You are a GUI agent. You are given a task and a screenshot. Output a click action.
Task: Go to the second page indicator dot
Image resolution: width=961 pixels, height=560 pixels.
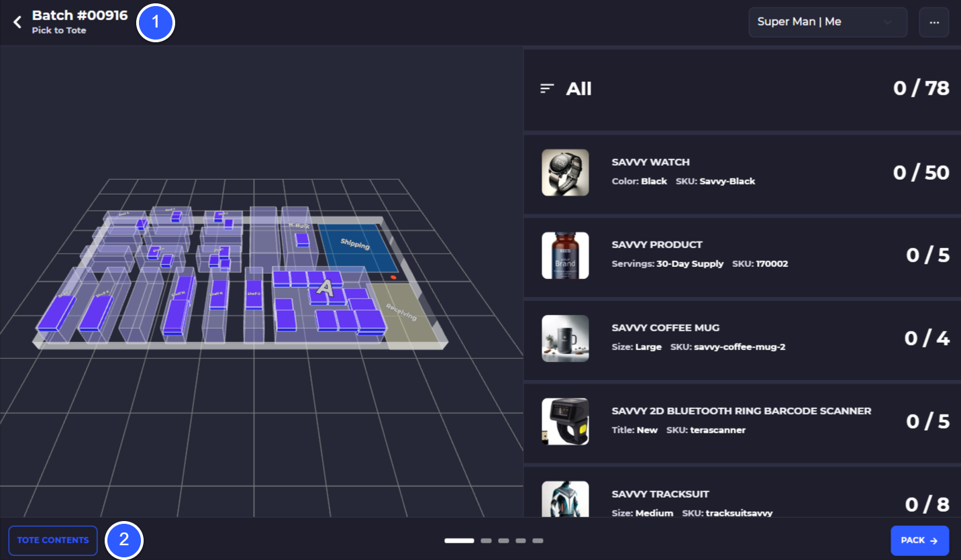(x=487, y=541)
